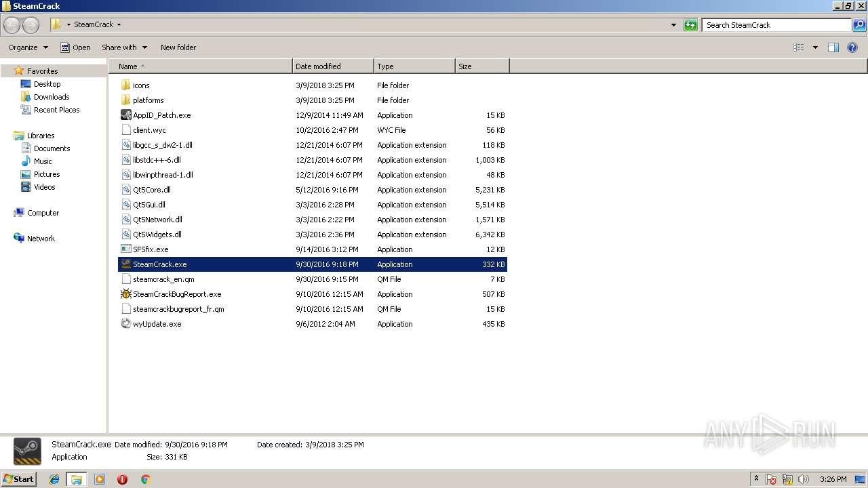The width and height of the screenshot is (868, 488).
Task: Sort by the Name column
Action: tap(200, 66)
